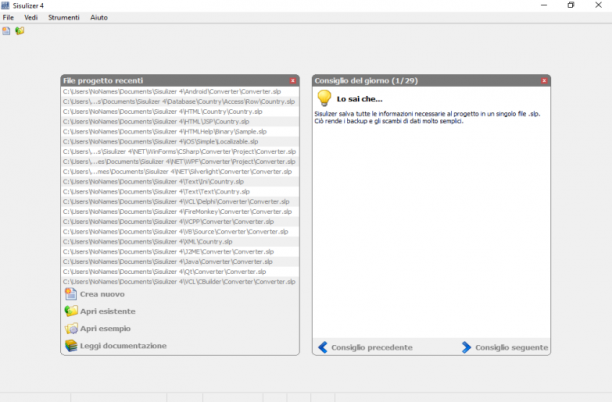Click the Lo sai che... heading
The height and width of the screenshot is (402, 612).
coord(359,99)
